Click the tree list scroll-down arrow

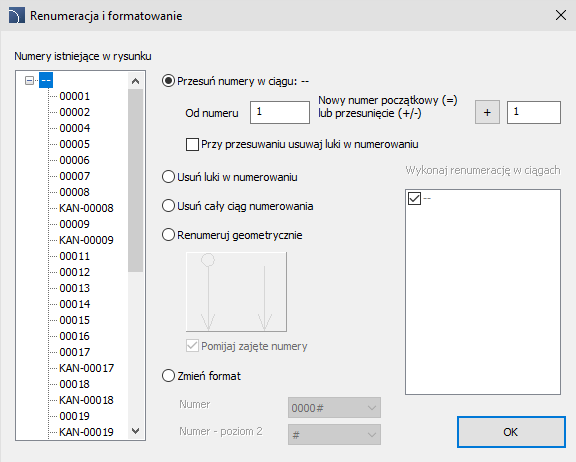136,431
